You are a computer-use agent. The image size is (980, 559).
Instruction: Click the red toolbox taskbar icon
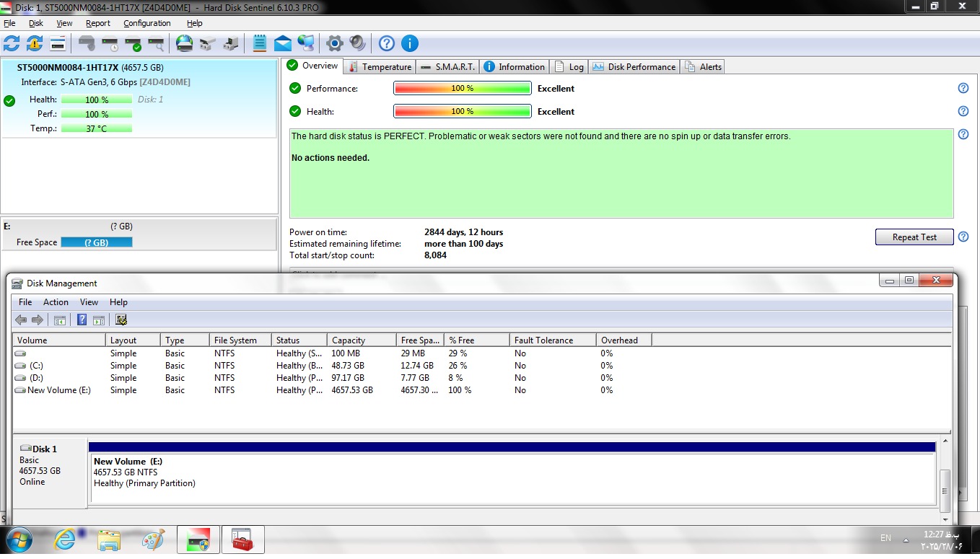click(243, 540)
